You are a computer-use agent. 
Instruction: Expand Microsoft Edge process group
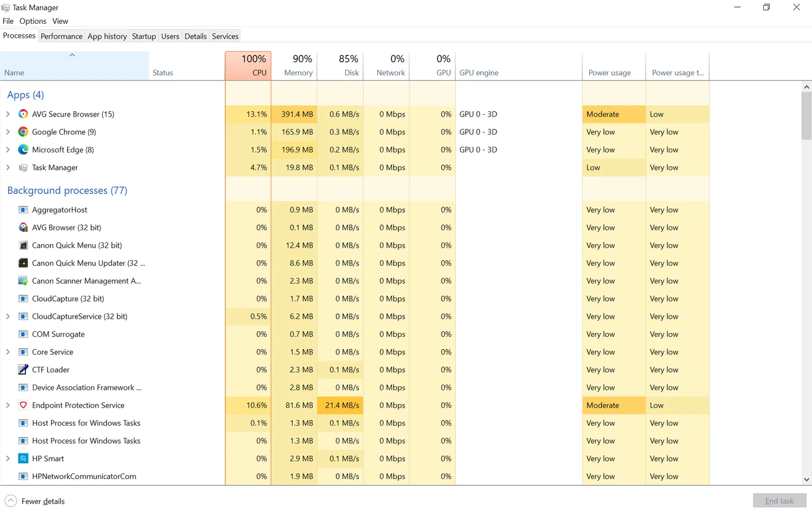[8, 150]
